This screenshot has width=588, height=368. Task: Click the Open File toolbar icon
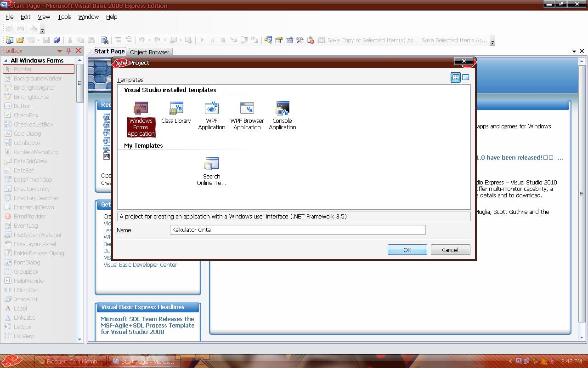click(20, 40)
